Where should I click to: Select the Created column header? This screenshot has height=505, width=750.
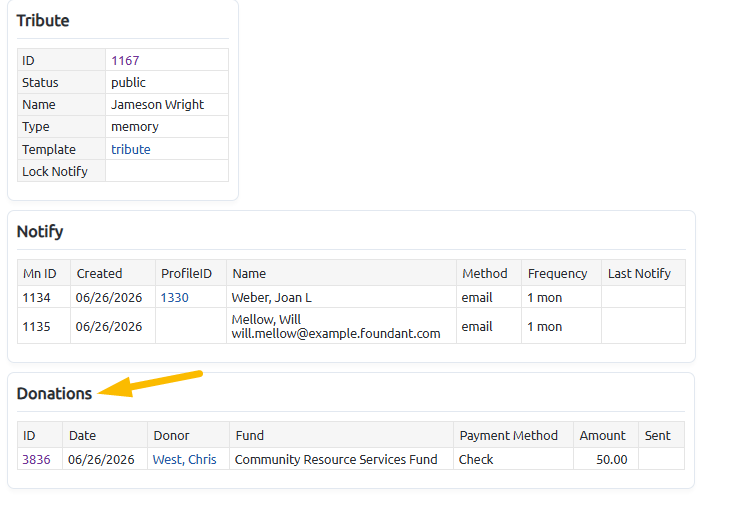coord(113,273)
